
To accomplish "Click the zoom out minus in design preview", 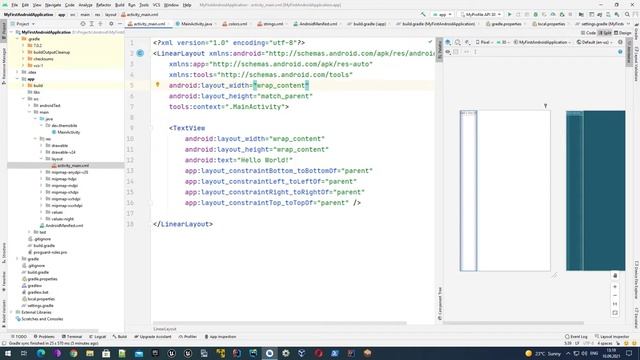I will tap(615, 296).
